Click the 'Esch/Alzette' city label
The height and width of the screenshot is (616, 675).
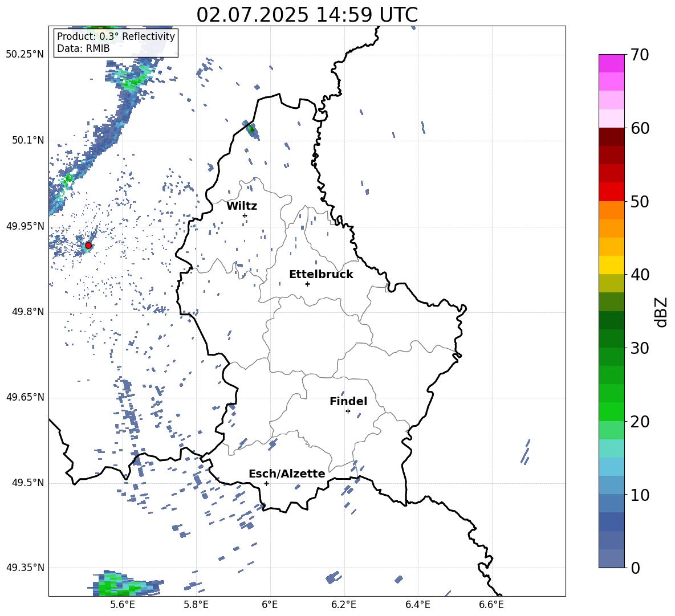287,474
